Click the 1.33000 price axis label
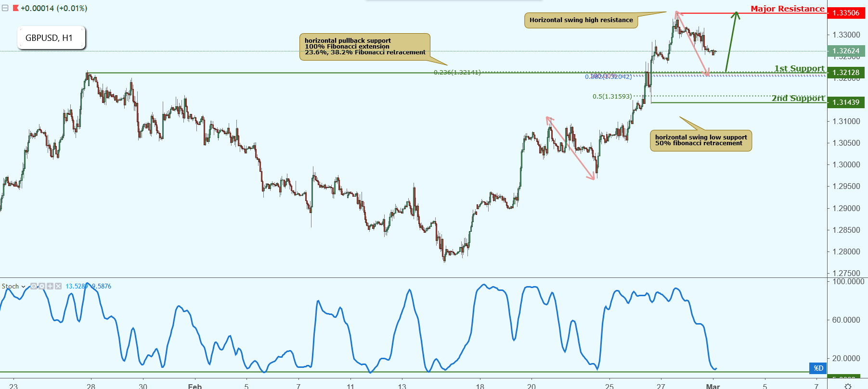This screenshot has width=868, height=389. (x=846, y=35)
